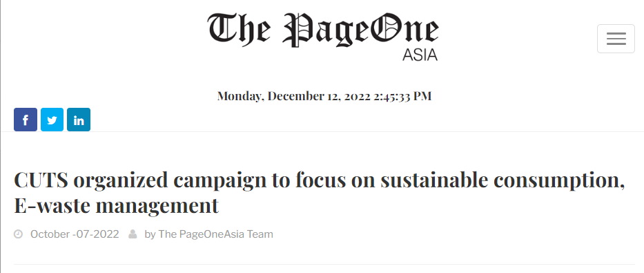Open the hamburger navigation menu
Image resolution: width=644 pixels, height=273 pixels.
pyautogui.click(x=616, y=39)
